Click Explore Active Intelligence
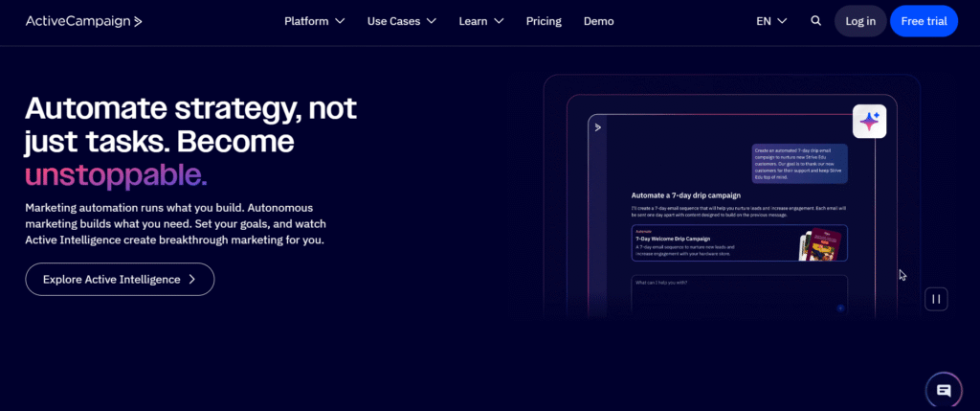Image resolution: width=980 pixels, height=411 pixels. click(120, 280)
